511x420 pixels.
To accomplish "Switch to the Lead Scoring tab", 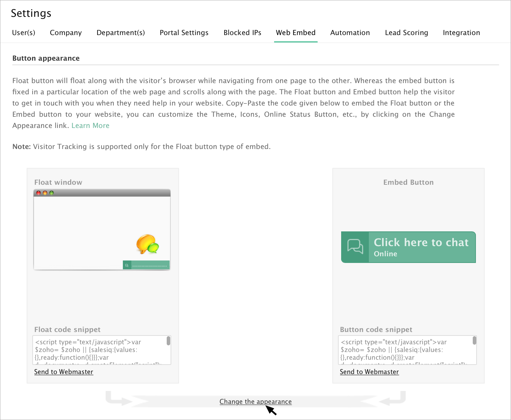I will click(x=406, y=33).
